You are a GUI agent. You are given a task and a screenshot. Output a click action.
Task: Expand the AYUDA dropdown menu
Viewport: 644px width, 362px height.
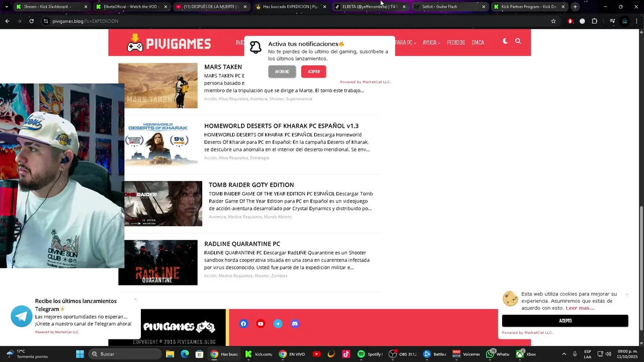[431, 43]
